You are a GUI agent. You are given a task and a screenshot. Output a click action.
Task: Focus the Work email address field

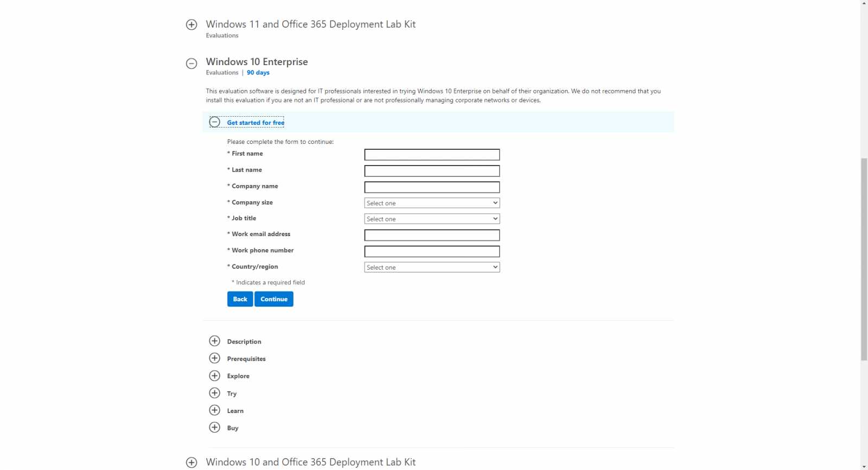[x=432, y=235]
